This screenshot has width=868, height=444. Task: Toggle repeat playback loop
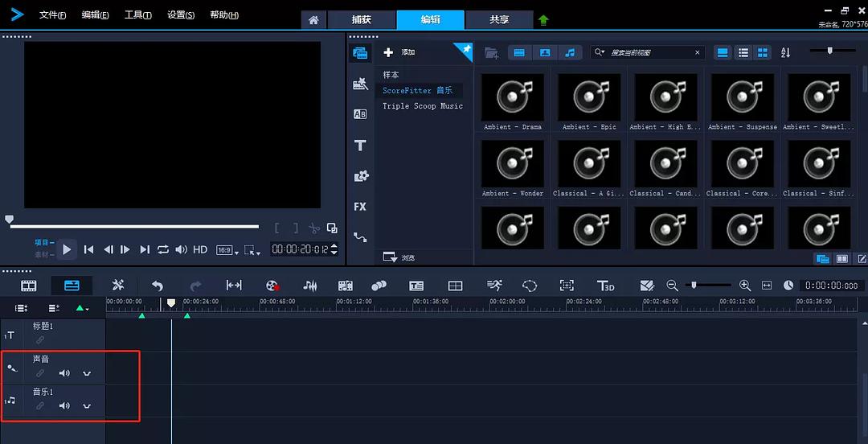point(162,249)
